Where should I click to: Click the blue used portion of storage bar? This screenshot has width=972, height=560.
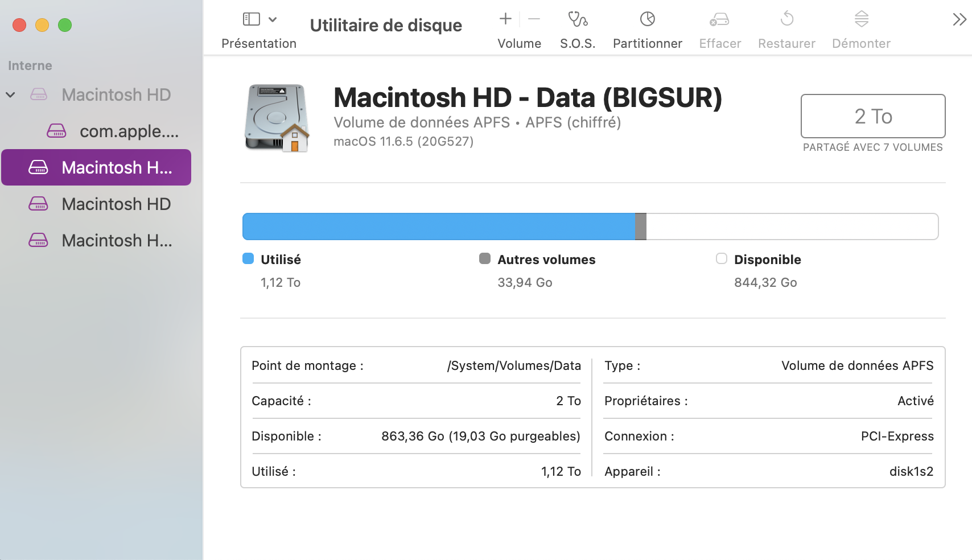439,227
